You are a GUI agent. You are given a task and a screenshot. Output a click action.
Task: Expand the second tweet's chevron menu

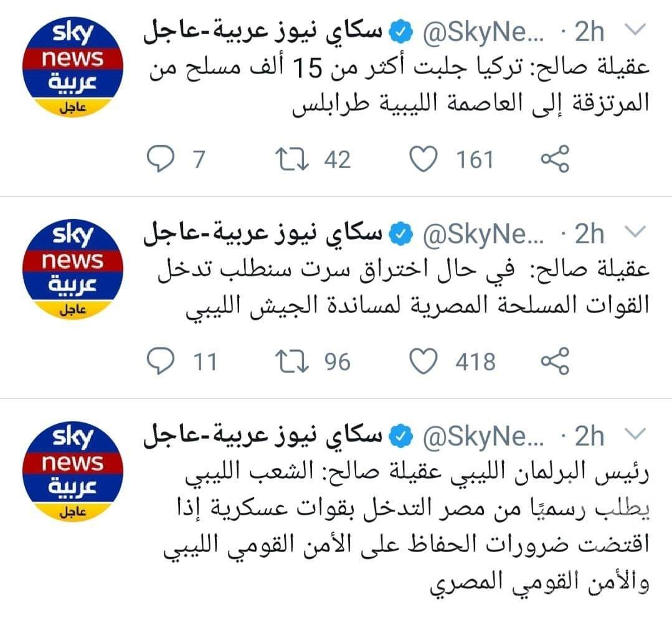pos(635,232)
